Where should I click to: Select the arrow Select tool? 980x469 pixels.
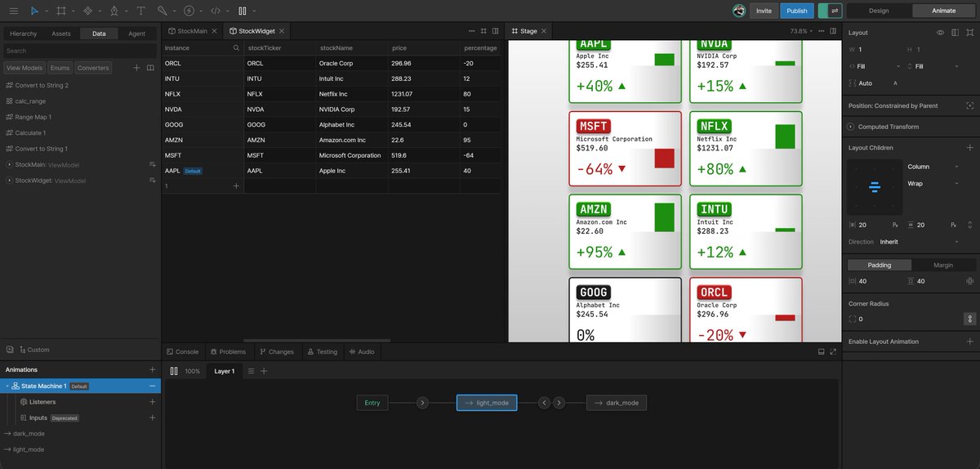click(34, 11)
